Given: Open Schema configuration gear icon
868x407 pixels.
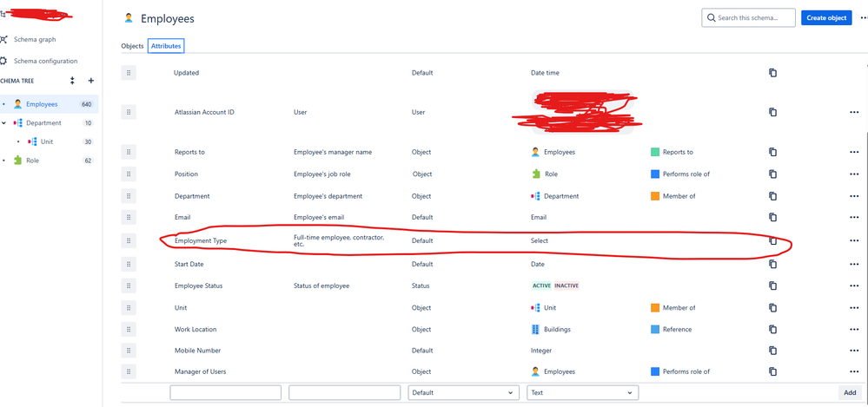Looking at the screenshot, I should 3,61.
